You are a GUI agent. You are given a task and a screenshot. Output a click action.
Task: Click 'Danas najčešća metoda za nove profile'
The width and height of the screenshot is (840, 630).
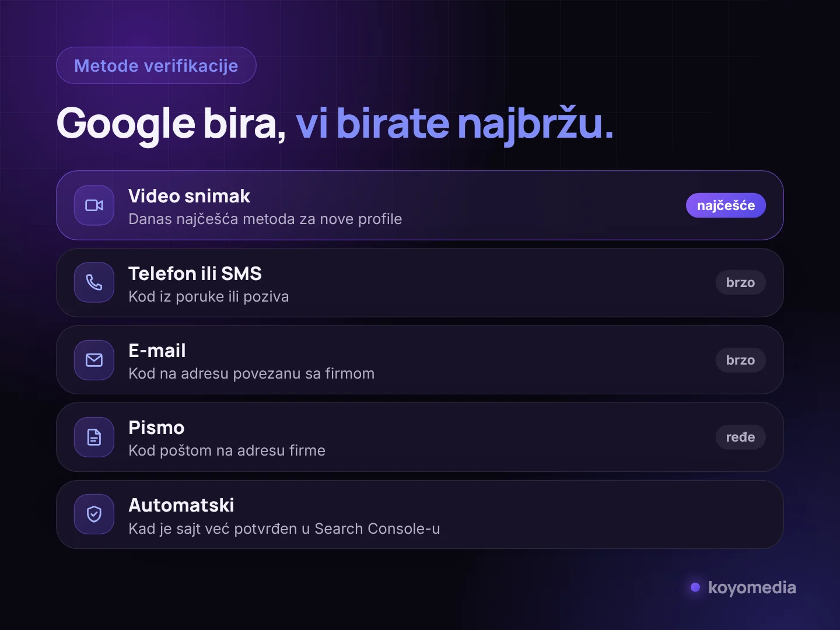pos(265,219)
